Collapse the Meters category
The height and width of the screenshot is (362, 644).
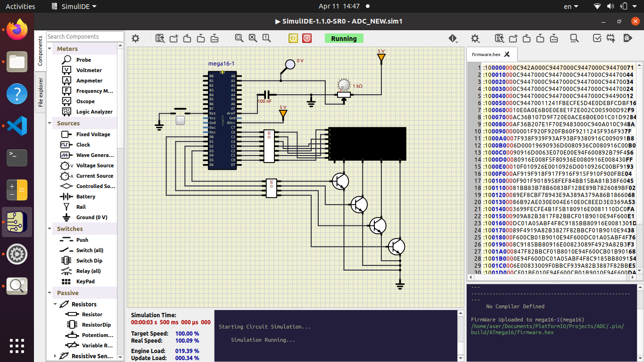pos(50,49)
